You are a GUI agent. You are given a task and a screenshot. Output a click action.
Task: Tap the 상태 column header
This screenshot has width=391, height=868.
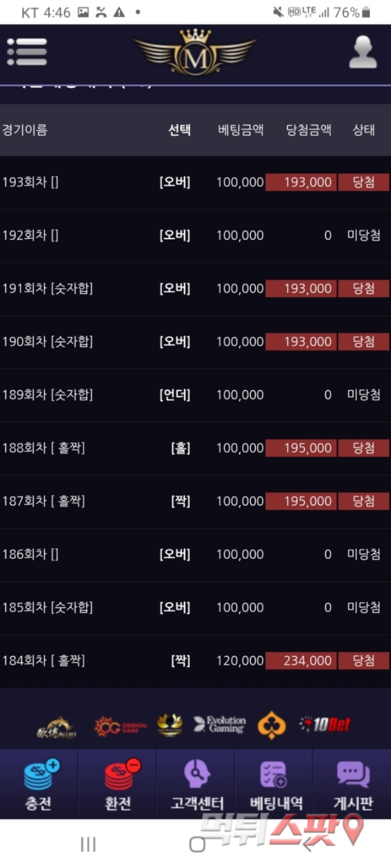pos(364,130)
